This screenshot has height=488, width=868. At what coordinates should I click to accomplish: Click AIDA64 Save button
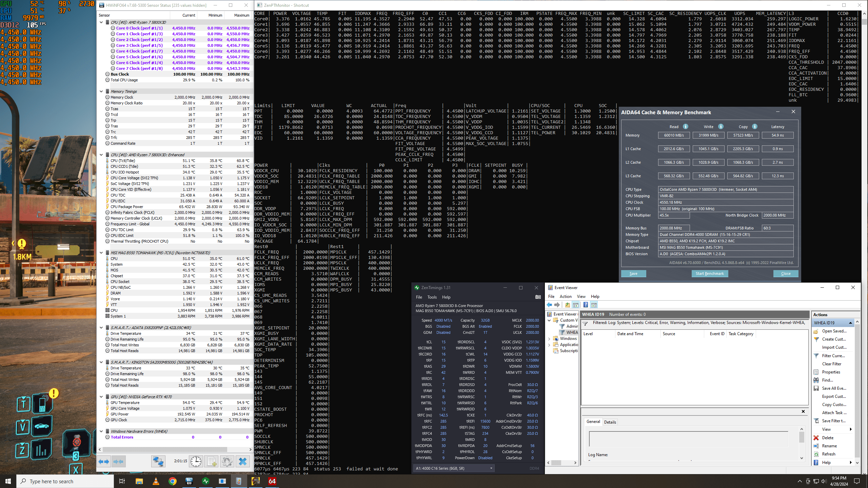pyautogui.click(x=633, y=273)
